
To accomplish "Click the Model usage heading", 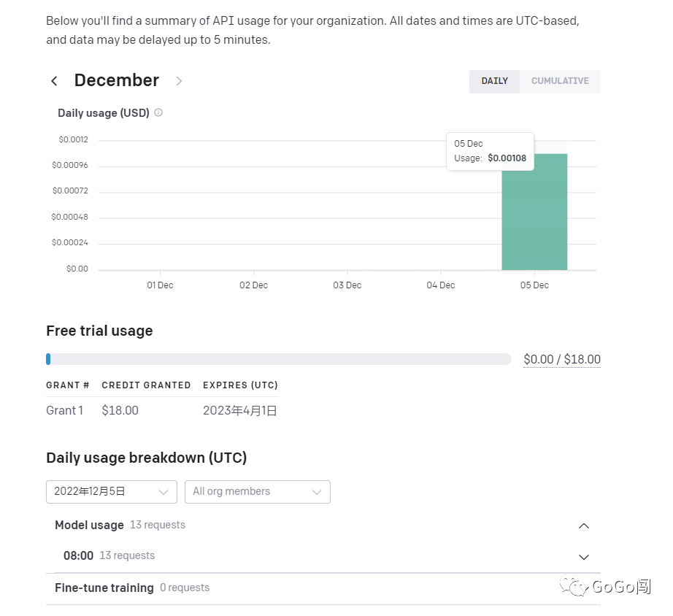I will tap(89, 525).
